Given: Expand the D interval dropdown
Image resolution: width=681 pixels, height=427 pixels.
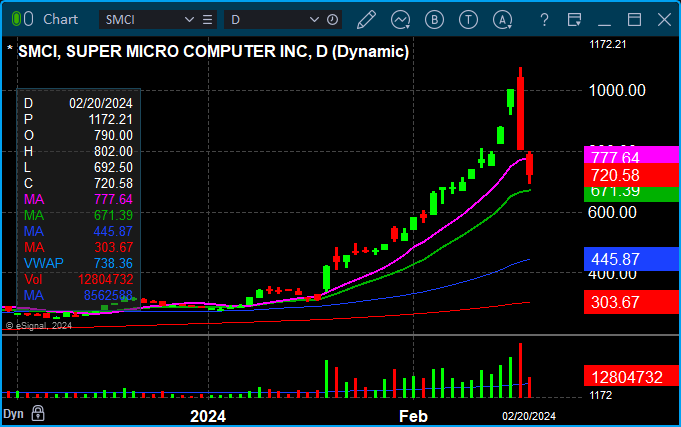Looking at the screenshot, I should pos(314,20).
